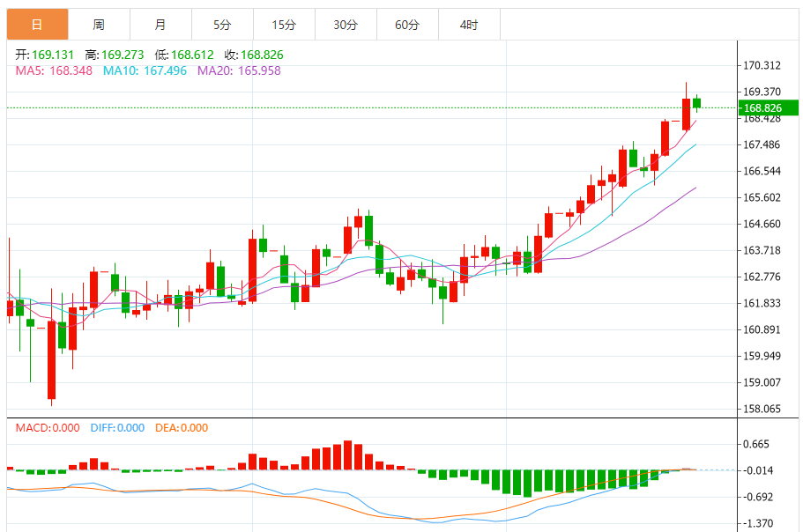This screenshot has height=532, width=803.
Task: Click the 159.949 price axis label
Action: click(762, 356)
